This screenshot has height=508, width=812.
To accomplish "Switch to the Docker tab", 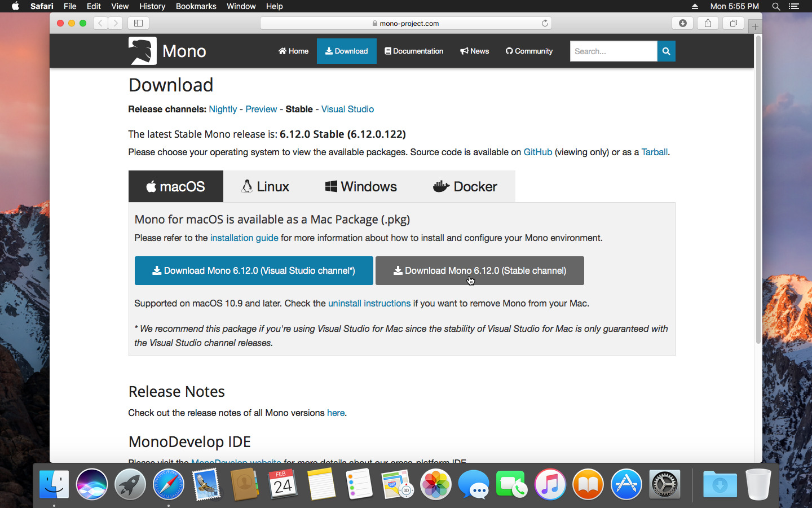I will point(465,187).
